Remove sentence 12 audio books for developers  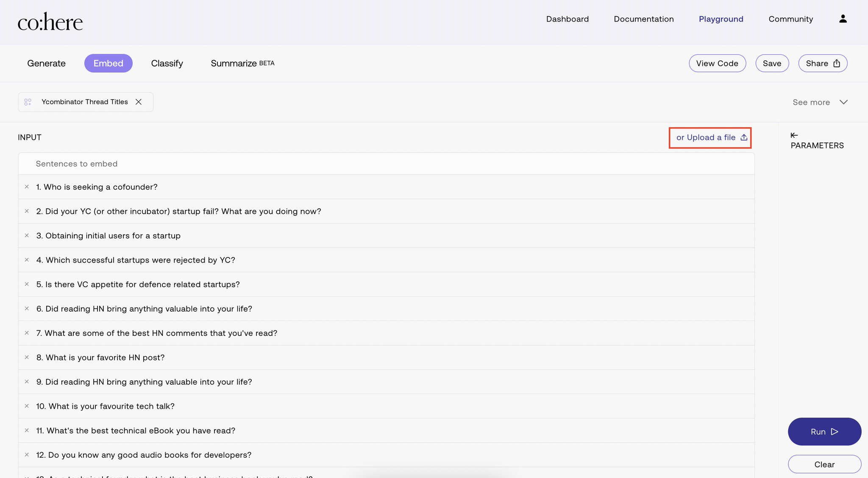point(27,455)
